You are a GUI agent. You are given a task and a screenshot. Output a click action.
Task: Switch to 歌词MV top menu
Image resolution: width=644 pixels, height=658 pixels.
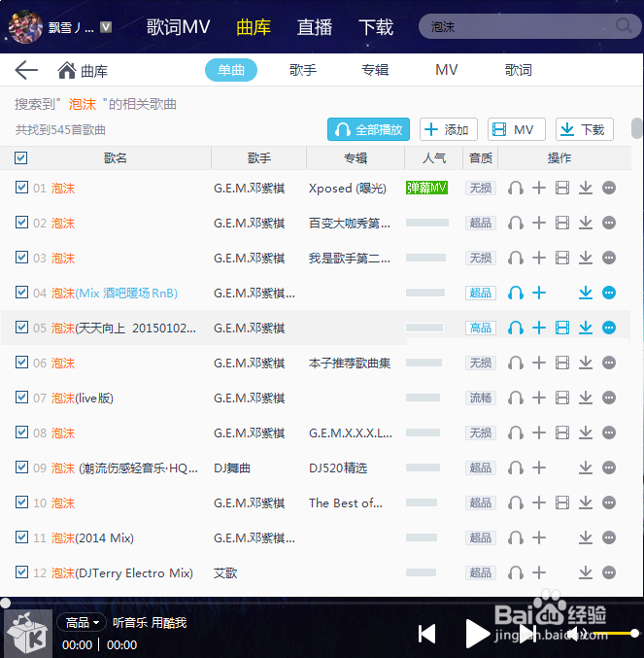[x=178, y=27]
